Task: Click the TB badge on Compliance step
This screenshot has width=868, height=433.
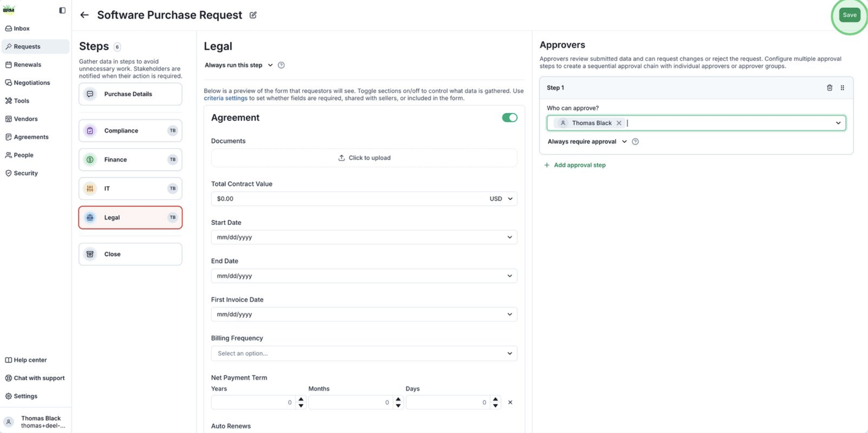Action: pyautogui.click(x=173, y=131)
